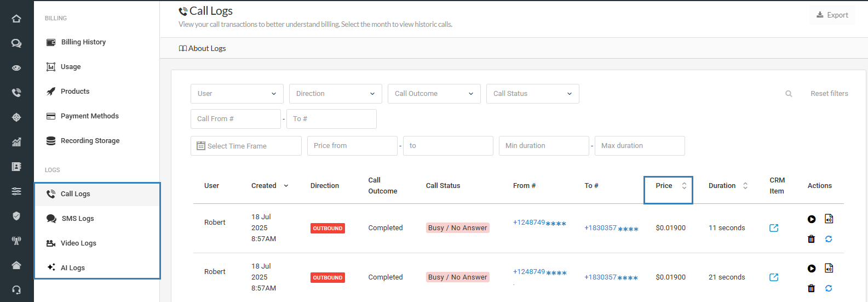Click the eye icon in left sidebar
Image resolution: width=868 pixels, height=302 pixels.
coord(16,68)
